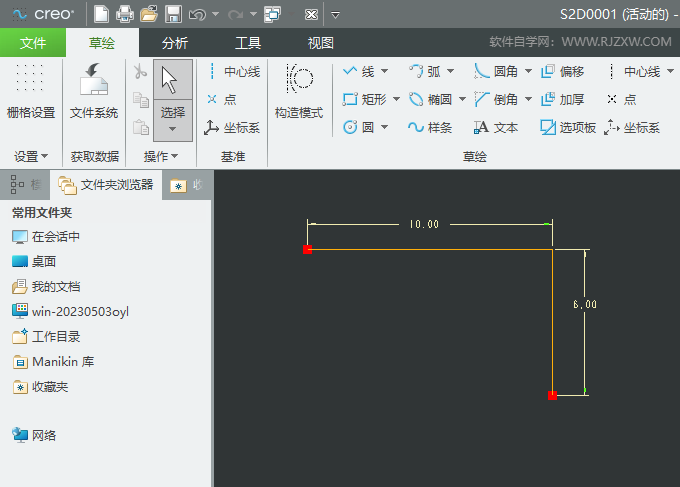Expand the Fillet tool dropdown arrow
The height and width of the screenshot is (487, 680).
tap(528, 71)
